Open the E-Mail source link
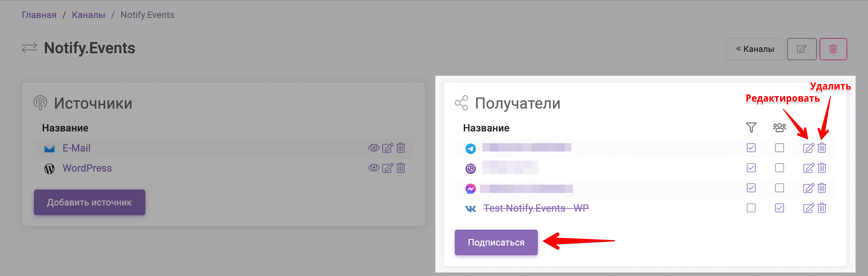This screenshot has height=276, width=868. click(76, 148)
